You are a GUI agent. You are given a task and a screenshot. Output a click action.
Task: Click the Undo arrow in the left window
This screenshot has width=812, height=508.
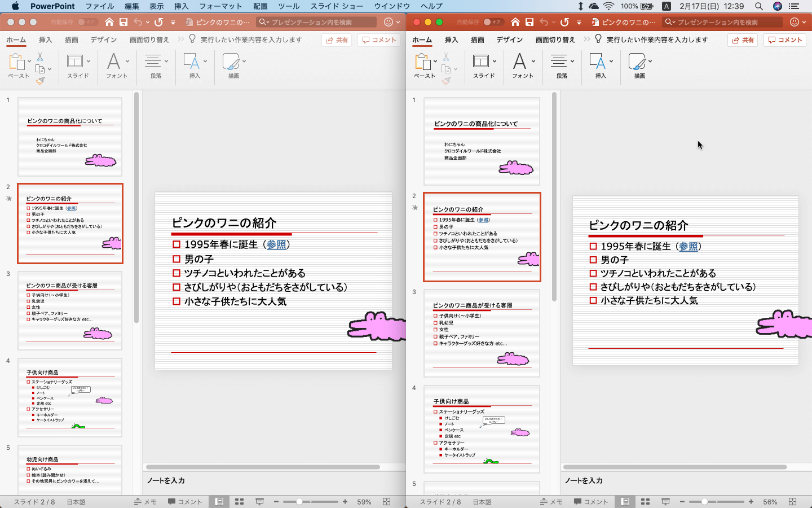pos(138,22)
